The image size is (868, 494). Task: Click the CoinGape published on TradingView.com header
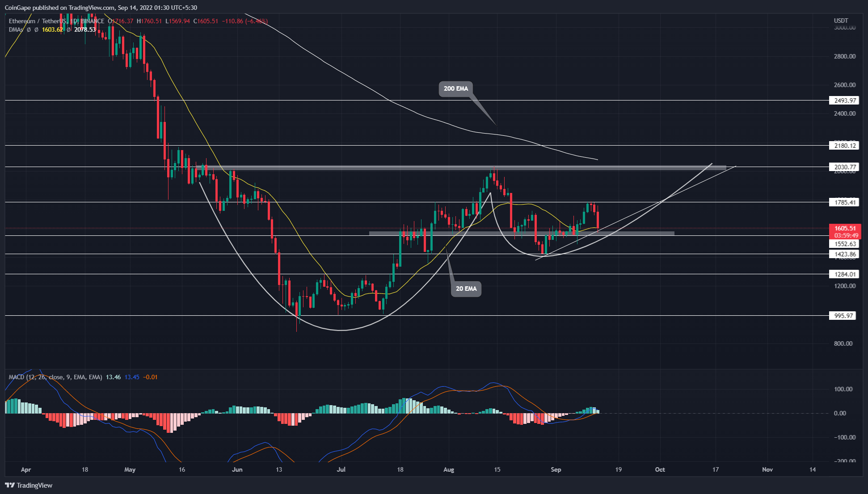point(101,8)
